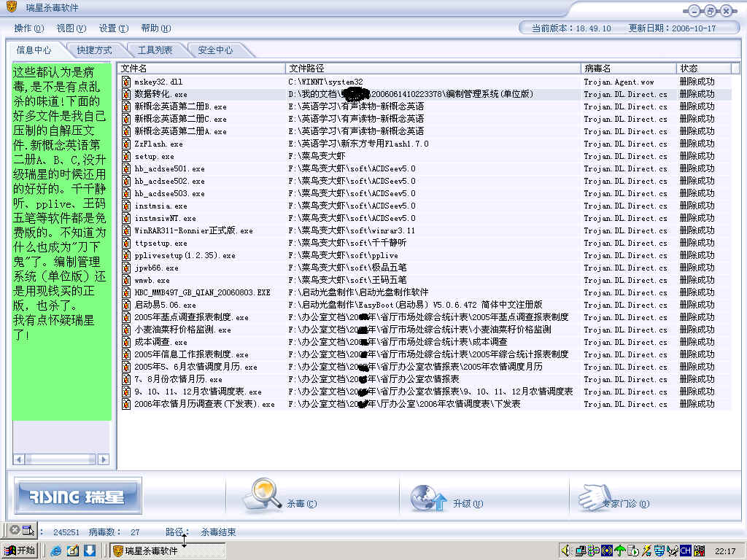Click 更新日期 2006-10-17 label
The height and width of the screenshot is (560, 747).
click(x=672, y=28)
